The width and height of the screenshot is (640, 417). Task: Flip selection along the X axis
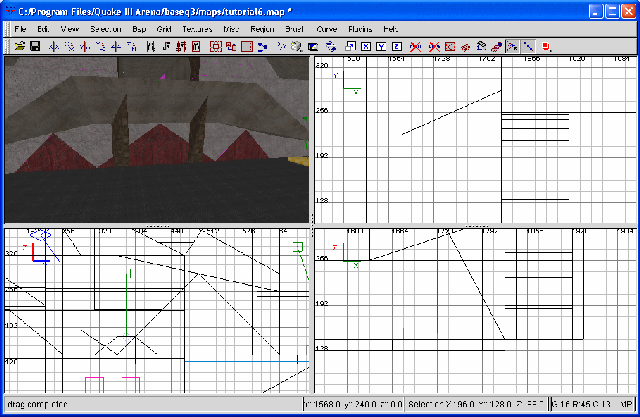(53, 47)
